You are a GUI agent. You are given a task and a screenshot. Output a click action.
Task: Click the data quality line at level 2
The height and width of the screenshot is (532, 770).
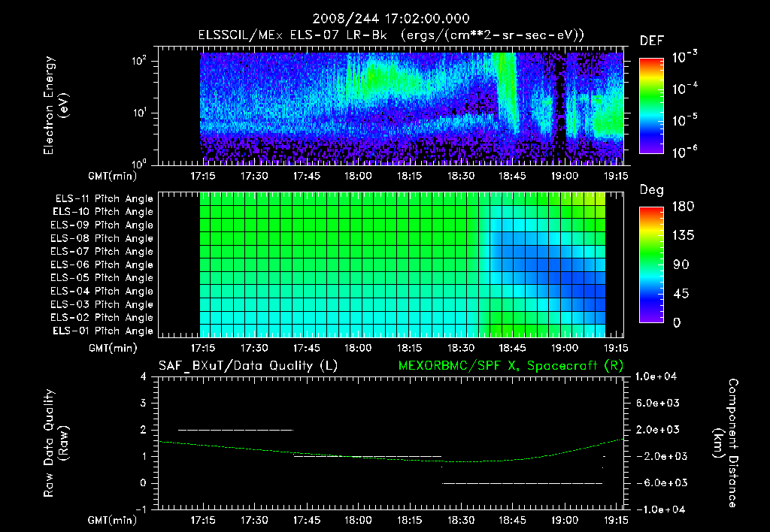tap(235, 430)
